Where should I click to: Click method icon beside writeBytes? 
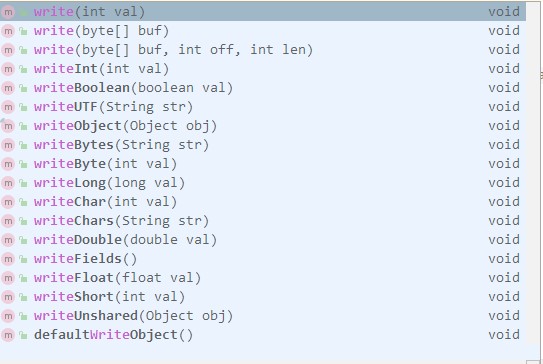pos(8,145)
